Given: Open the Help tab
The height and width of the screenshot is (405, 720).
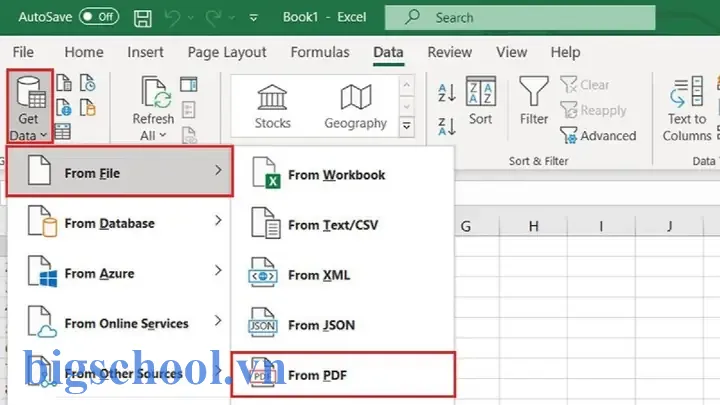Looking at the screenshot, I should (x=565, y=52).
